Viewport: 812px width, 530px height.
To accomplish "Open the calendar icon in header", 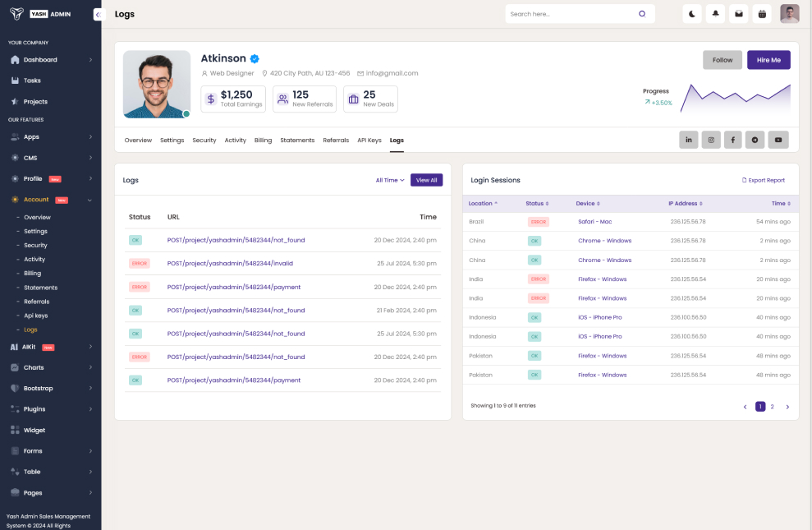I will [762, 14].
